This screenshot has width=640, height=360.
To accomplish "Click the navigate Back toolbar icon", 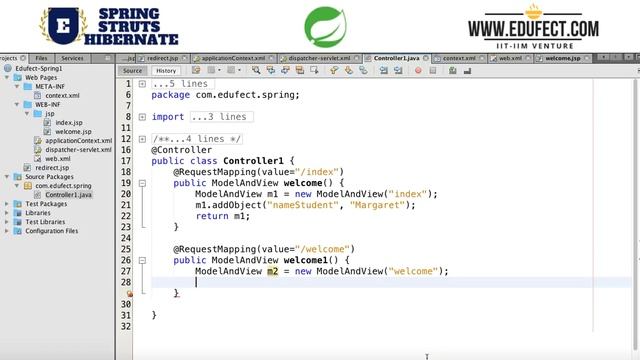I will coord(211,70).
